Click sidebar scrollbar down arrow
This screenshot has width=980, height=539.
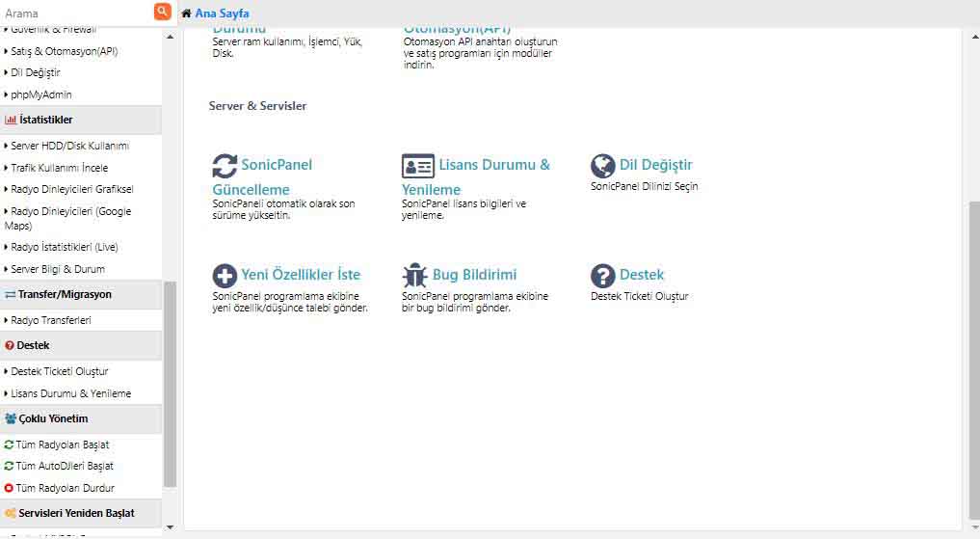(x=170, y=527)
